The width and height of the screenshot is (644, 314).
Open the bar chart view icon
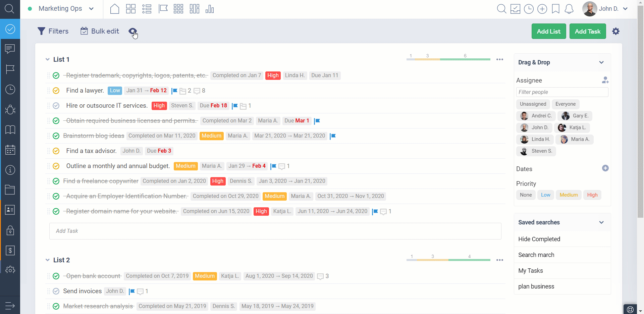tap(210, 9)
